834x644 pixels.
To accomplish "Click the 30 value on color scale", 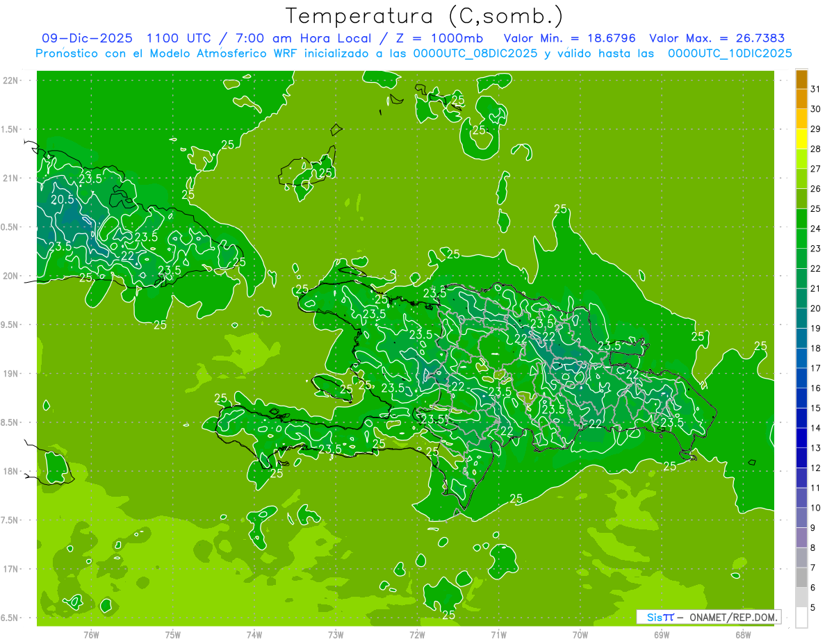I will tap(815, 109).
